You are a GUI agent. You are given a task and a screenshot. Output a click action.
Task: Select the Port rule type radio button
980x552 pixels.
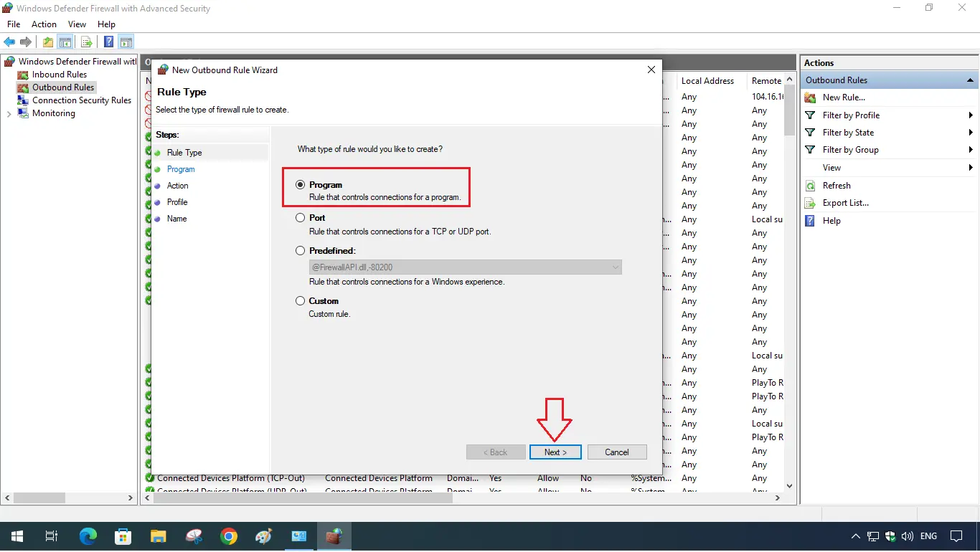tap(300, 218)
